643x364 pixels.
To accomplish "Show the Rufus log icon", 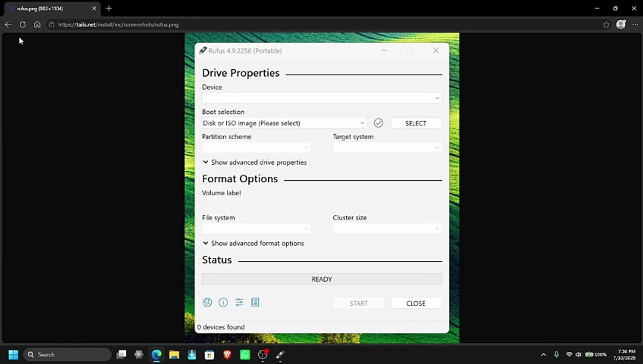I will (x=255, y=302).
